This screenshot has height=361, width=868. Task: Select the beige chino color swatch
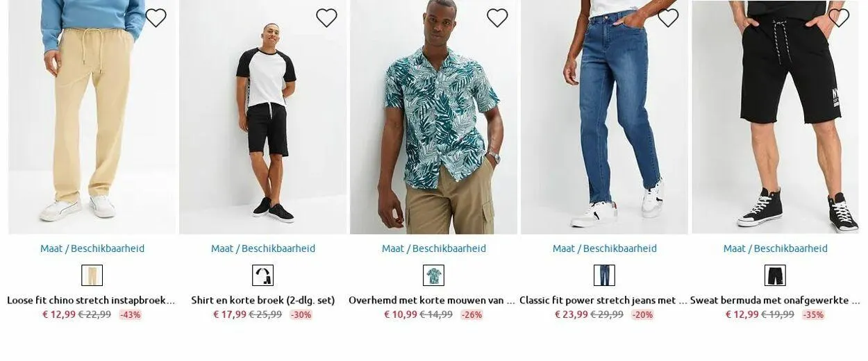coord(92,276)
